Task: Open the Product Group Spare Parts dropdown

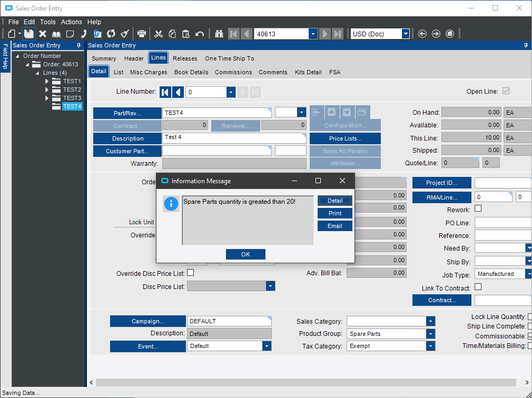Action: tap(430, 334)
